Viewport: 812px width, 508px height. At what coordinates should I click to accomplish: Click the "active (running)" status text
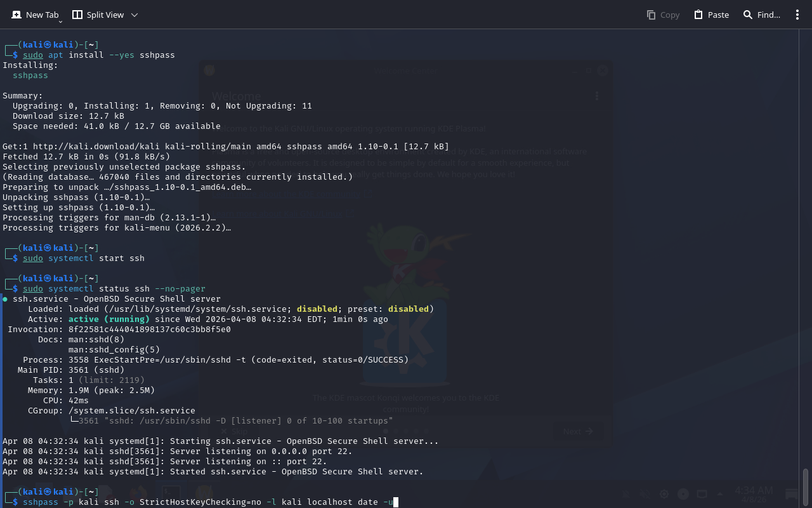coord(108,319)
